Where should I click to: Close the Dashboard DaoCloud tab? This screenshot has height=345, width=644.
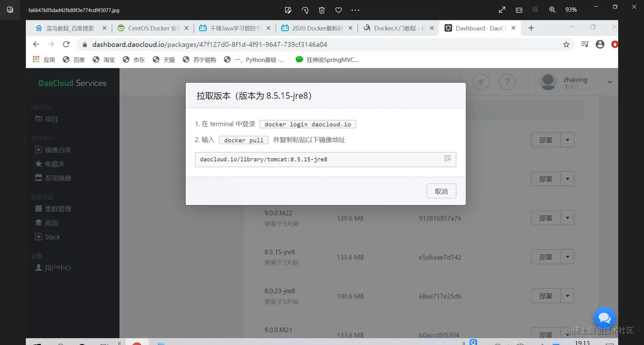click(x=513, y=28)
